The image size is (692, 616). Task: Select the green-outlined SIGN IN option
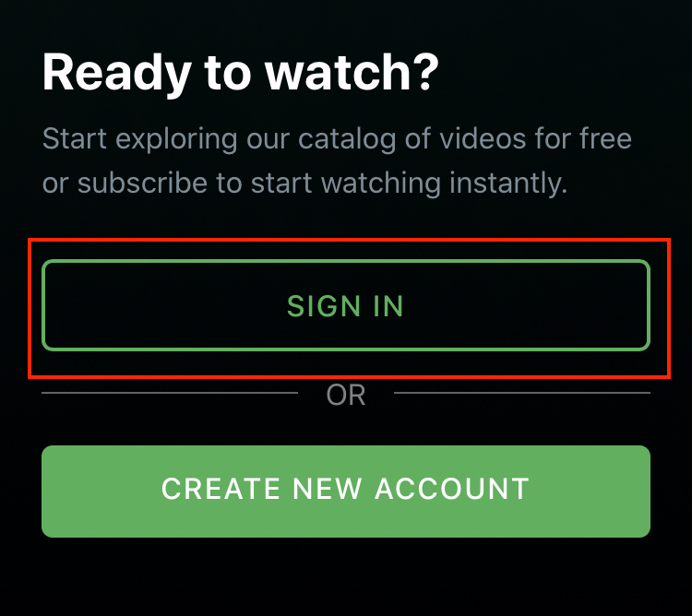(346, 305)
